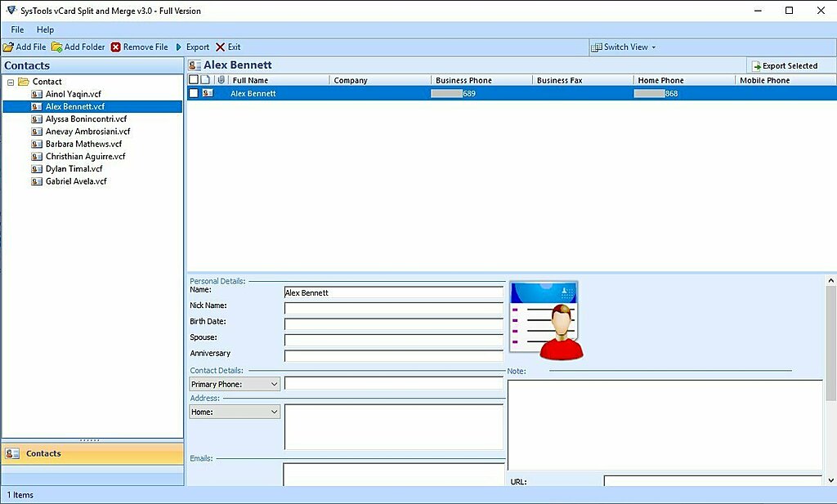
Task: Select Dylan Timal.vcf in the tree
Action: click(x=74, y=168)
